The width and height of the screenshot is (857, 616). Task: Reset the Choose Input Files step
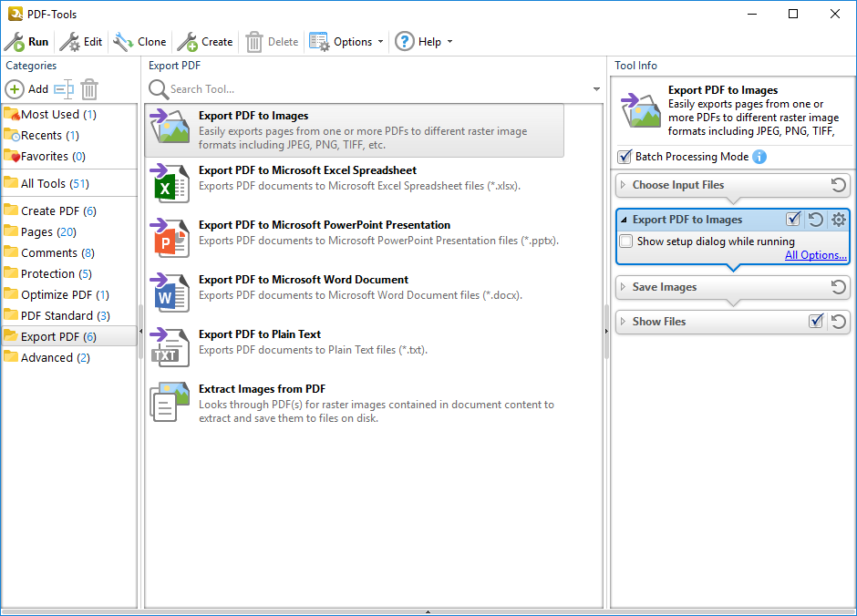coord(839,185)
